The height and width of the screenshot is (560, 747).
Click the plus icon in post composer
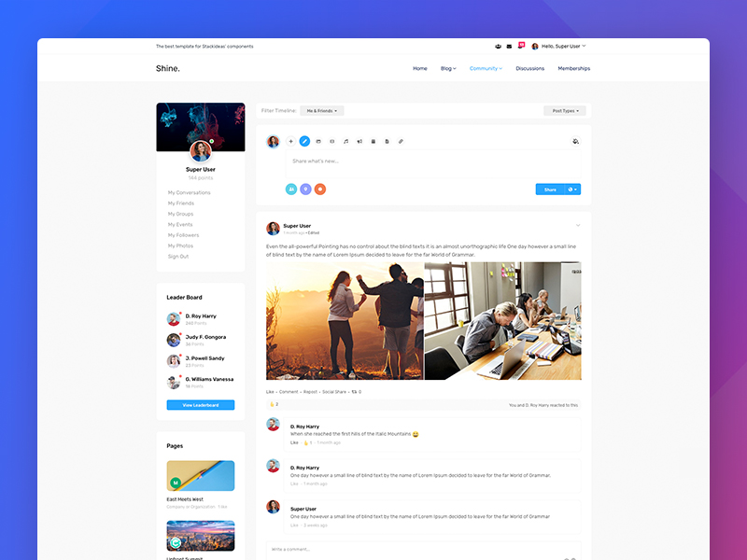pos(290,141)
